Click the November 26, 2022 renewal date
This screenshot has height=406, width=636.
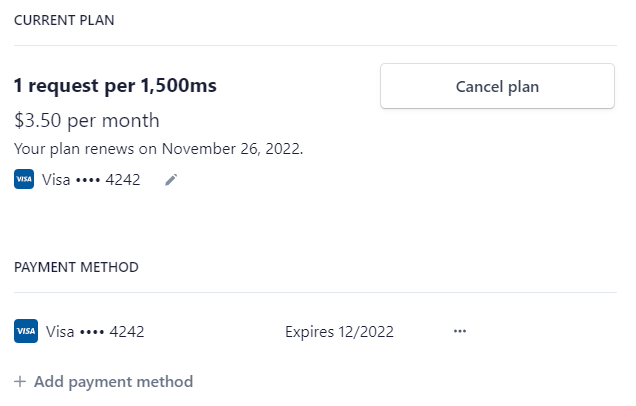click(x=232, y=149)
